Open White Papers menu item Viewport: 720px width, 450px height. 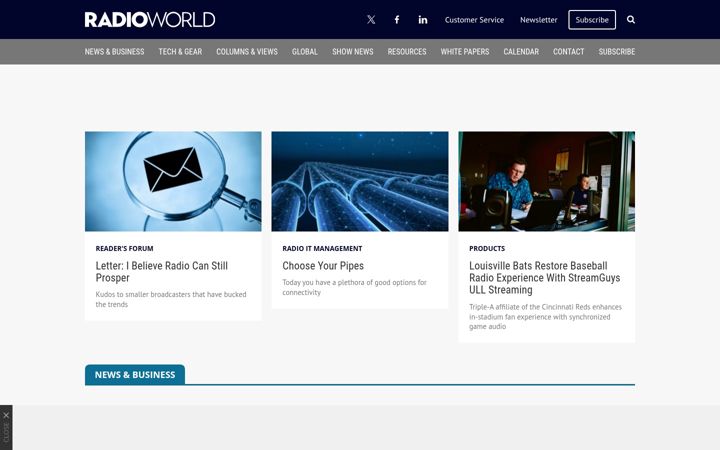click(x=465, y=51)
